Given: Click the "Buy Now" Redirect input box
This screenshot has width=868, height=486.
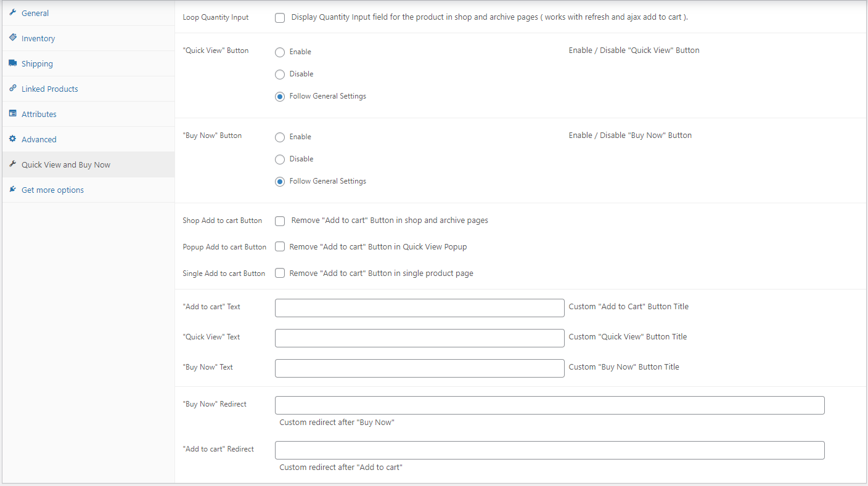Looking at the screenshot, I should [549, 405].
